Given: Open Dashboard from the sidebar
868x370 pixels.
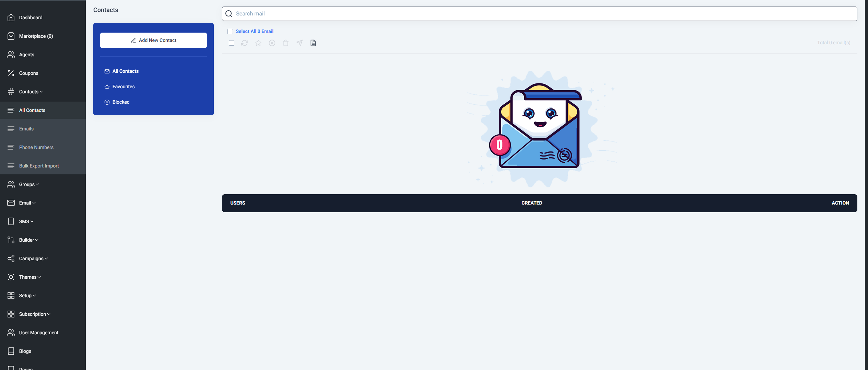Looking at the screenshot, I should point(31,18).
